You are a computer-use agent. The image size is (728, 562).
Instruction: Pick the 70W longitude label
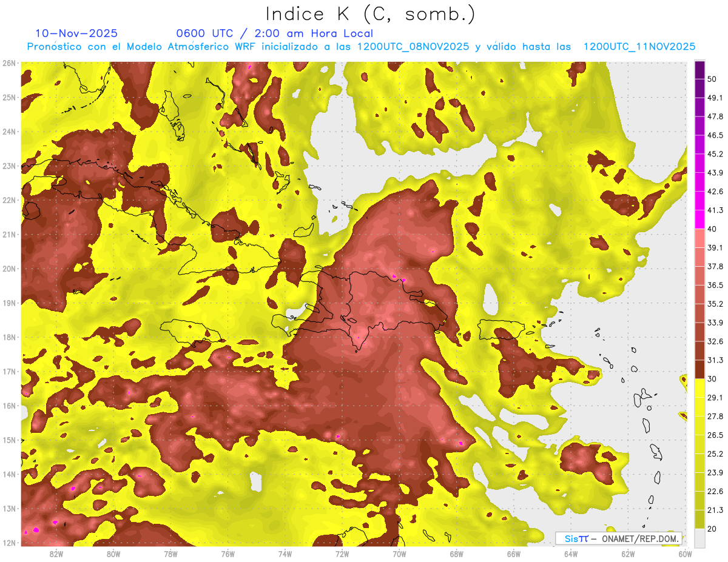(399, 554)
